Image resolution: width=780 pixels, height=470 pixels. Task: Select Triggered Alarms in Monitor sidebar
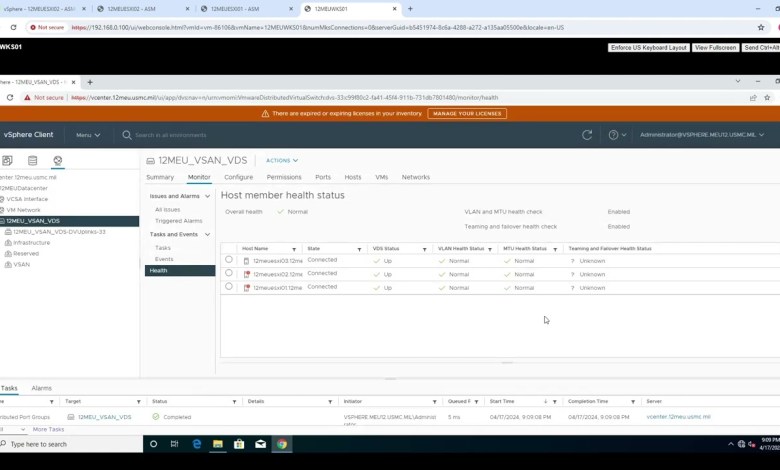pyautogui.click(x=179, y=221)
